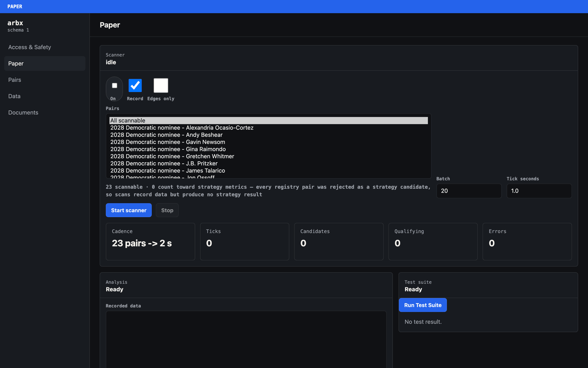Click the Start scanner button

(x=129, y=210)
